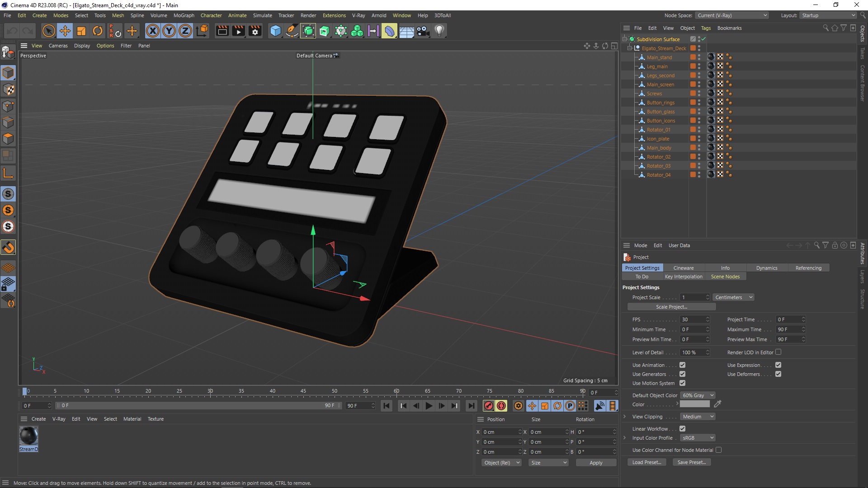Toggle Subdivision Surface enabled checkmark
Image resolution: width=868 pixels, height=488 pixels.
point(704,39)
